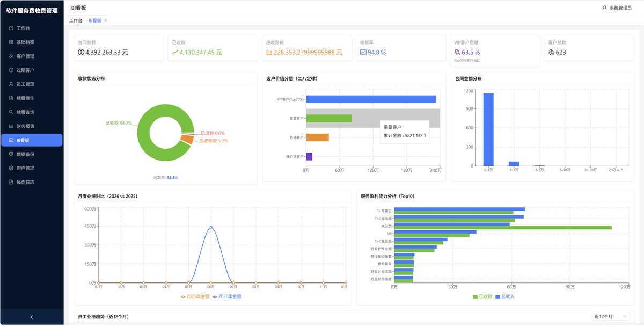This screenshot has height=326, width=644.
Task: Toggle the 2025年金额 legend series
Action: click(196, 296)
